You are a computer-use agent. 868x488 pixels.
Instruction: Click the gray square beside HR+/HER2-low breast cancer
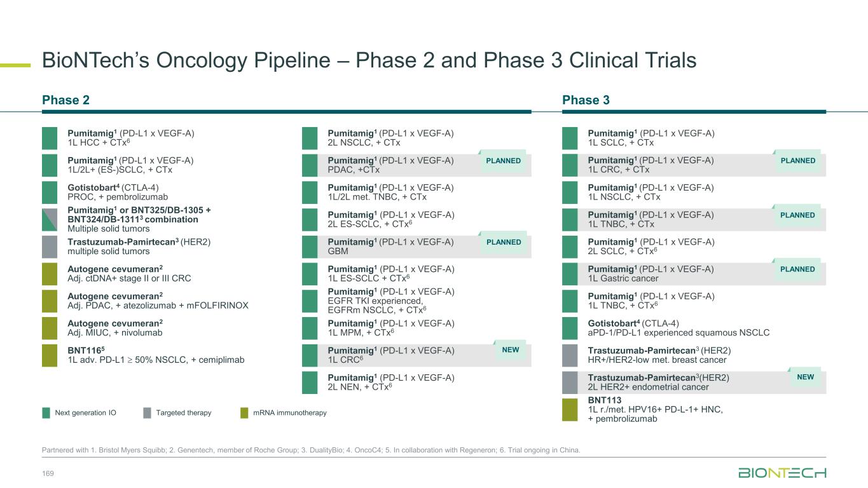(x=570, y=355)
